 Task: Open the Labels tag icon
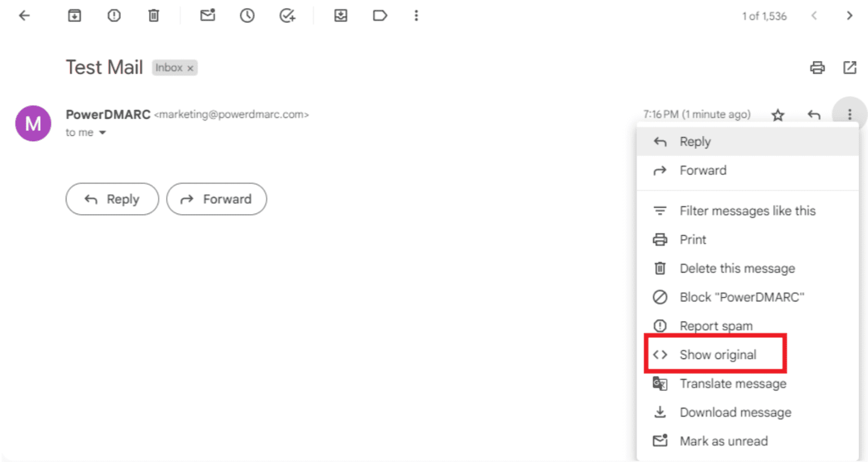pos(380,16)
